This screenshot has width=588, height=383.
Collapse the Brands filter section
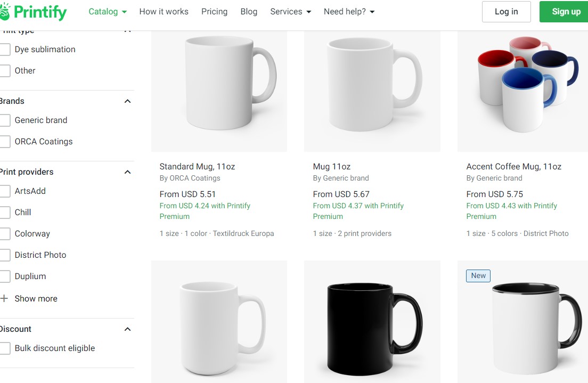tap(127, 101)
